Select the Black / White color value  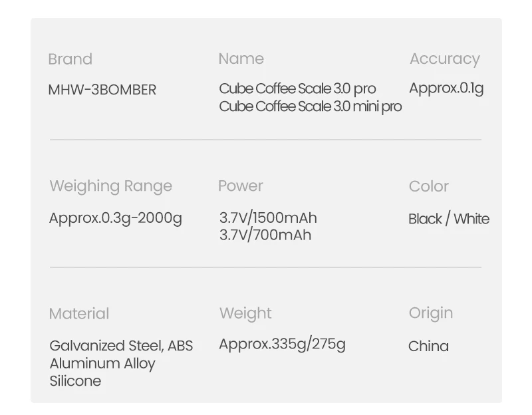(449, 219)
